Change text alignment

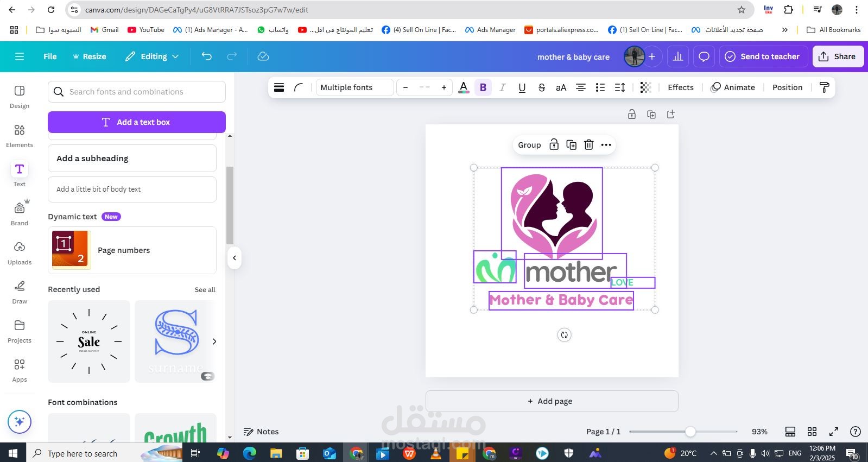coord(581,87)
